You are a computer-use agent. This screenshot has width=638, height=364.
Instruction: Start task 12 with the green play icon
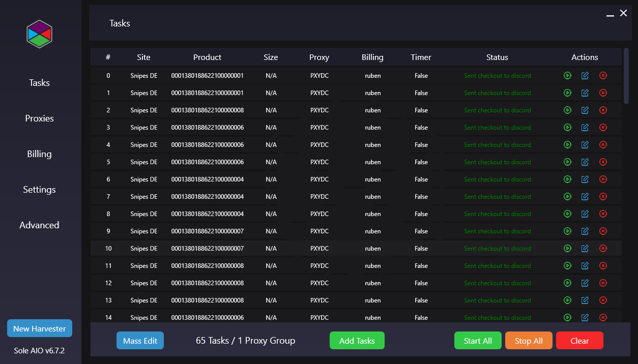pos(567,283)
